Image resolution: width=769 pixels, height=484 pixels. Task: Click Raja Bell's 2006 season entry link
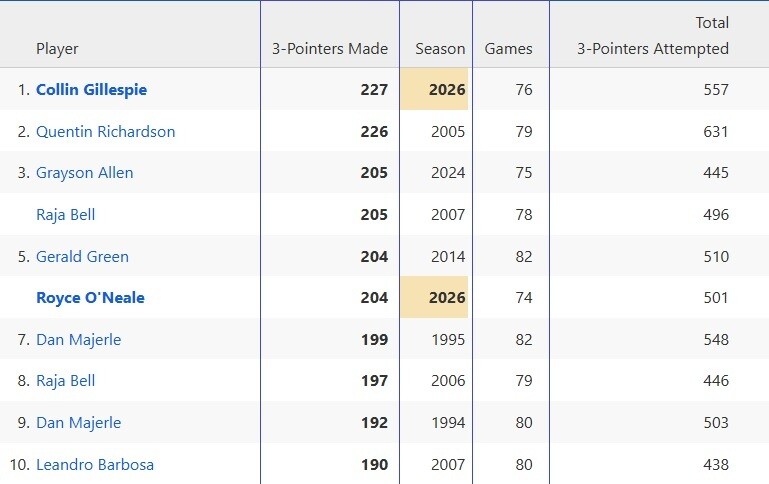pyautogui.click(x=65, y=381)
